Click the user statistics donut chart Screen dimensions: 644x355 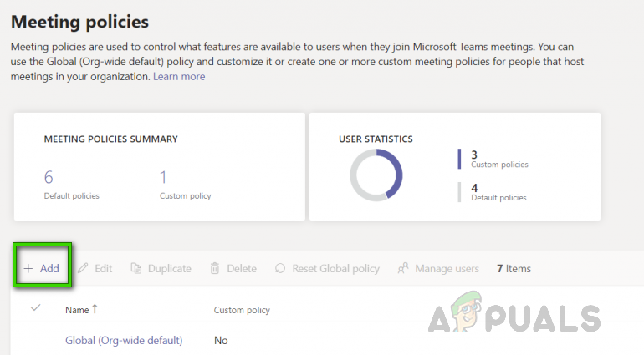point(376,175)
